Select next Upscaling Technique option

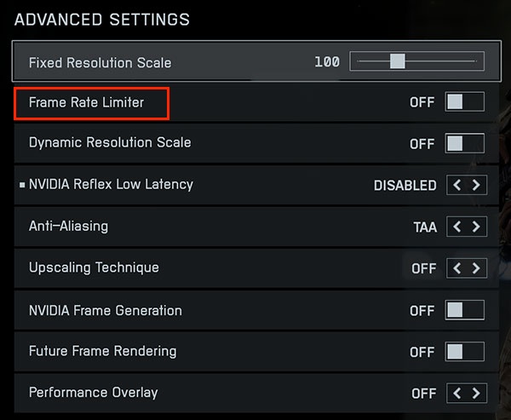[x=476, y=268]
